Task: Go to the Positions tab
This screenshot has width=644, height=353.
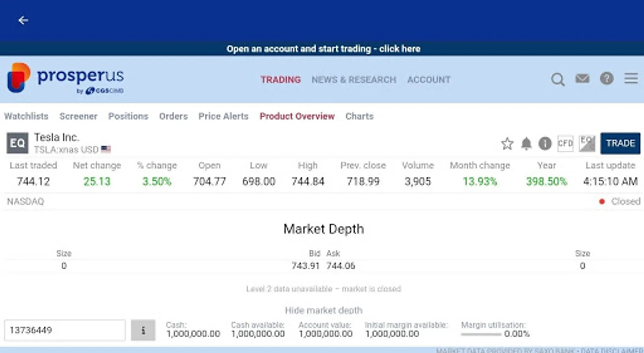Action: click(128, 116)
